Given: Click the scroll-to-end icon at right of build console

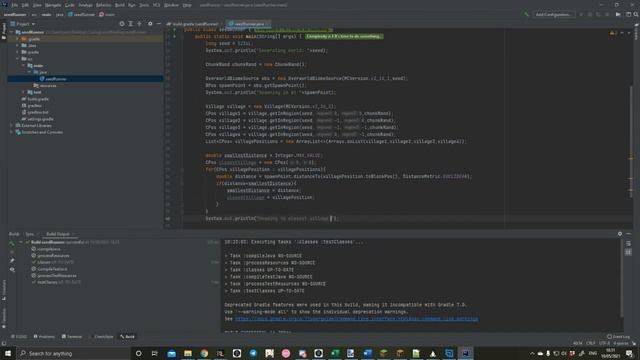Looking at the screenshot, I should click(x=629, y=252).
